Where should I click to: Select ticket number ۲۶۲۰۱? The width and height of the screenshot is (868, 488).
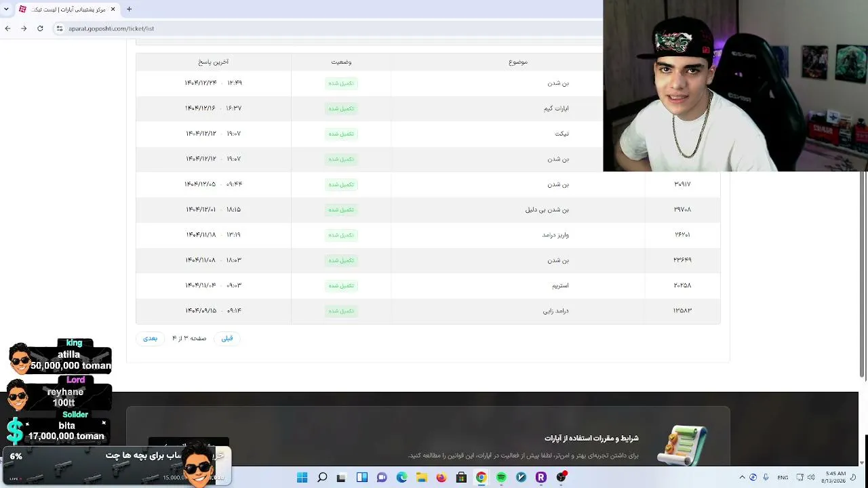pyautogui.click(x=682, y=235)
